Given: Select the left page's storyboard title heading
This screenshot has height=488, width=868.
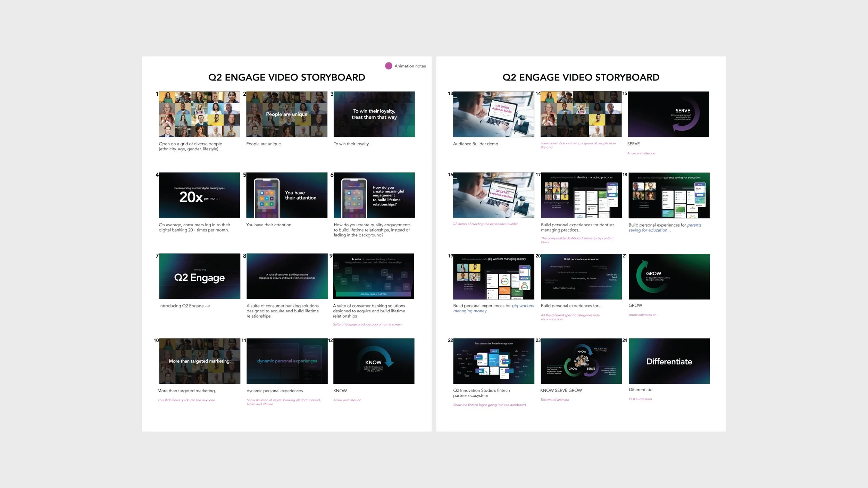Looking at the screenshot, I should click(x=287, y=77).
